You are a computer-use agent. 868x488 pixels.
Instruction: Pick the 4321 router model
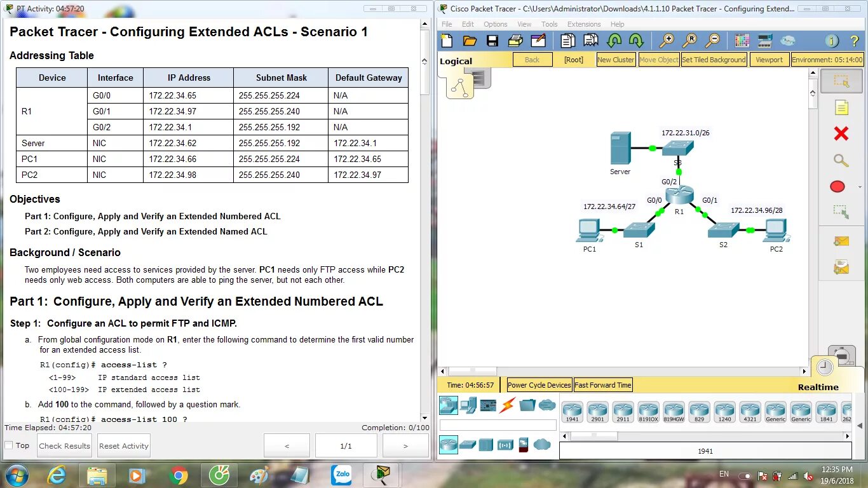click(x=750, y=412)
